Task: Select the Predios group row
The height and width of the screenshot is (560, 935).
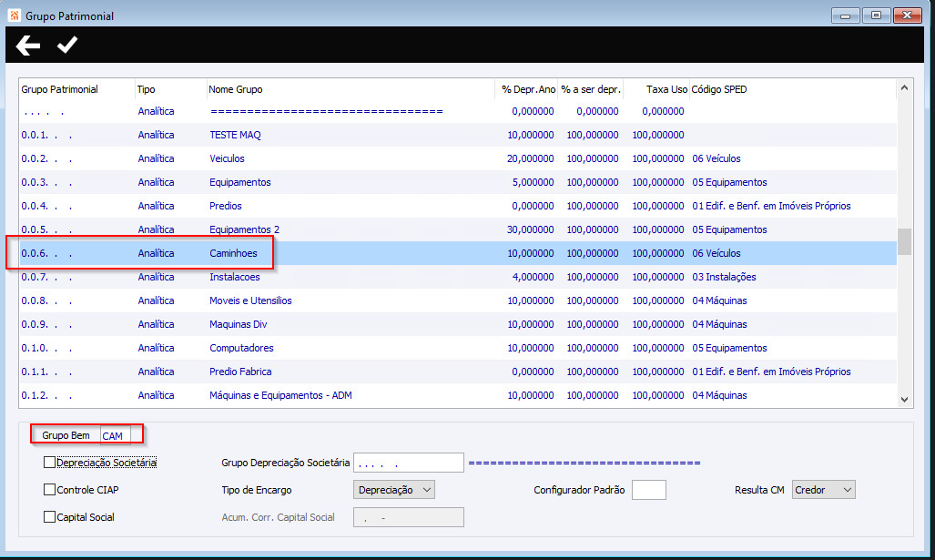Action: tap(458, 206)
